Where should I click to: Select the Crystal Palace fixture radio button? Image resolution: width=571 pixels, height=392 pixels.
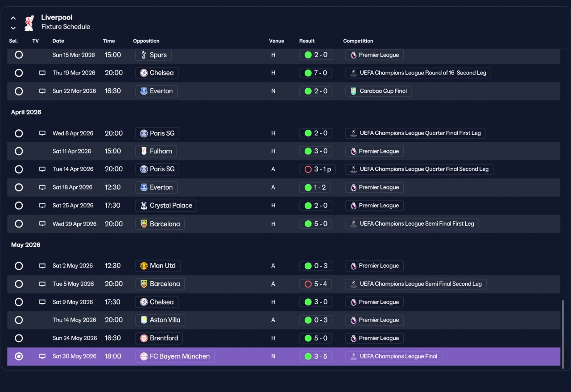(x=19, y=206)
